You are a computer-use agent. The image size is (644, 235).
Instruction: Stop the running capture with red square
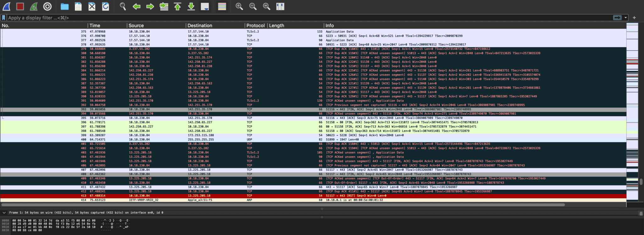(x=20, y=6)
